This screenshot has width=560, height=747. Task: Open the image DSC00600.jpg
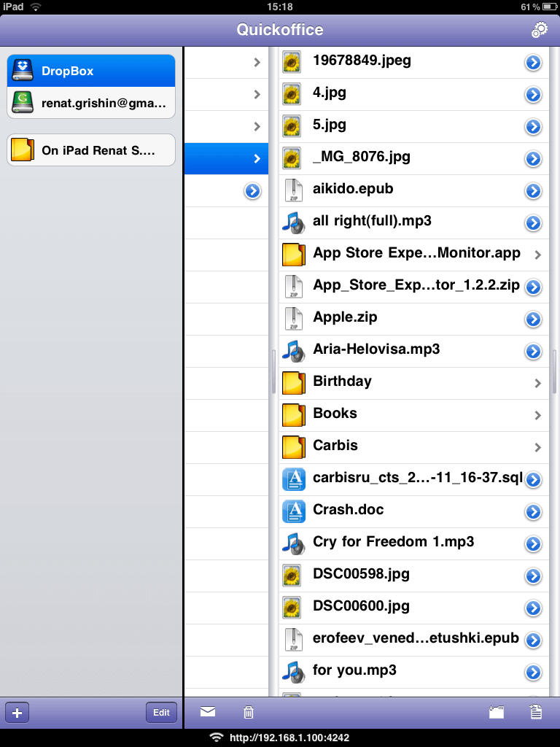[414, 608]
